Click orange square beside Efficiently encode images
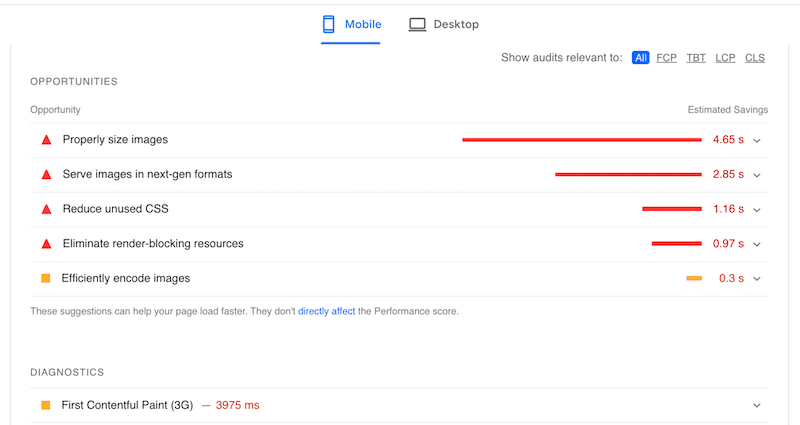The image size is (800, 425). click(x=46, y=278)
